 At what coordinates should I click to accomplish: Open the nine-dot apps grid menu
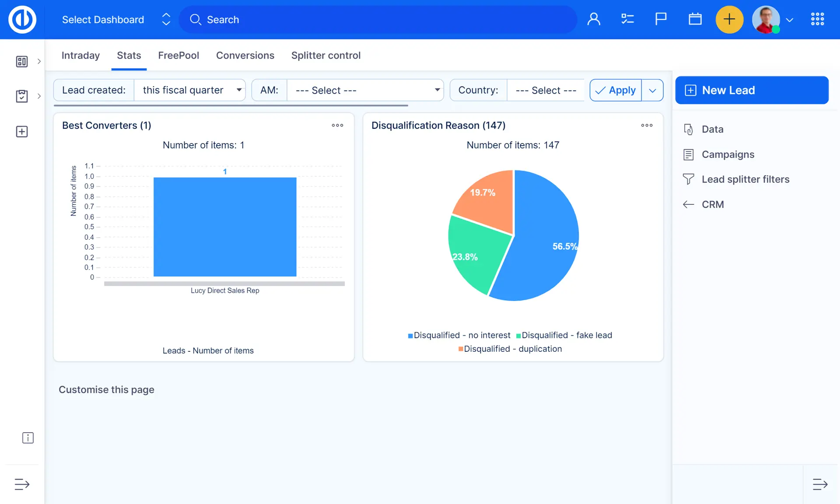pyautogui.click(x=817, y=19)
